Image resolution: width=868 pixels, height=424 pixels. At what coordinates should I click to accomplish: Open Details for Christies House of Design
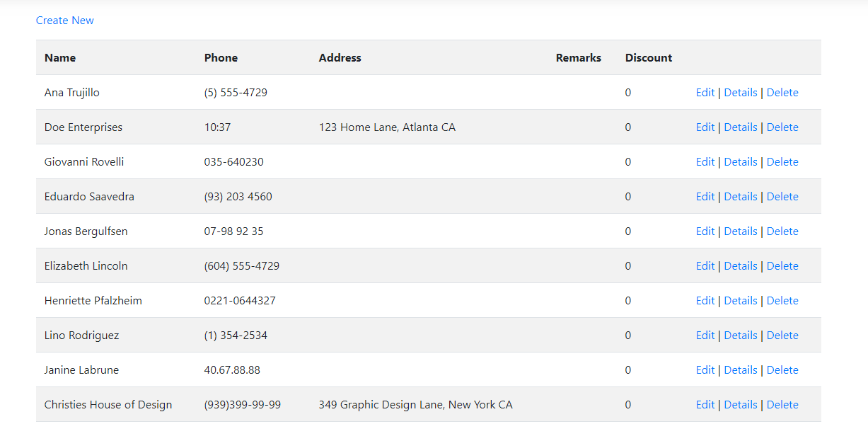point(741,405)
